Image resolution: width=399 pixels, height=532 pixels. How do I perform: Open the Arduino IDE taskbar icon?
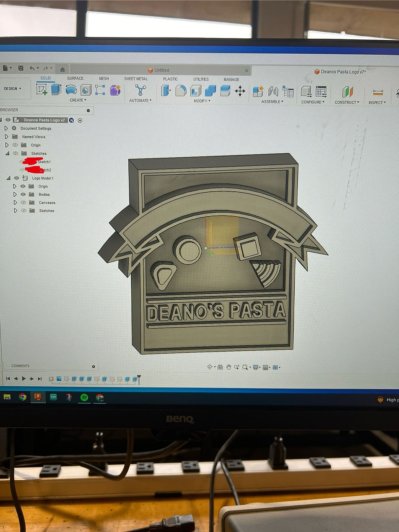[53, 397]
